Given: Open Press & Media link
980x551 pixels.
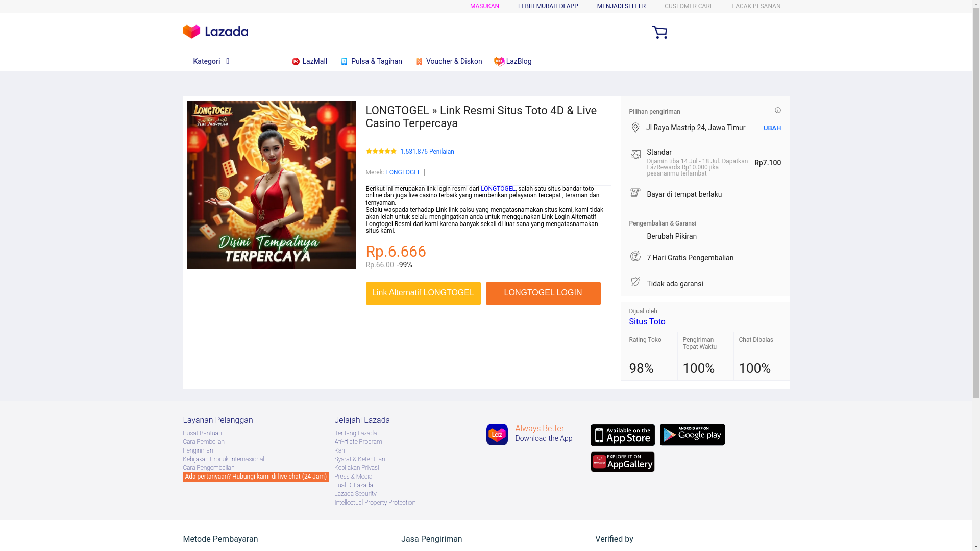Looking at the screenshot, I should [353, 477].
